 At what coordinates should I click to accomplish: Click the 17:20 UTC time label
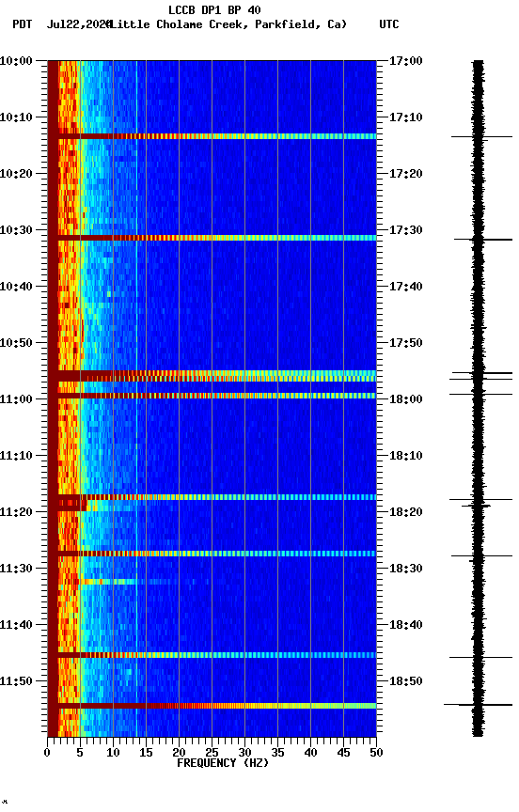[406, 174]
